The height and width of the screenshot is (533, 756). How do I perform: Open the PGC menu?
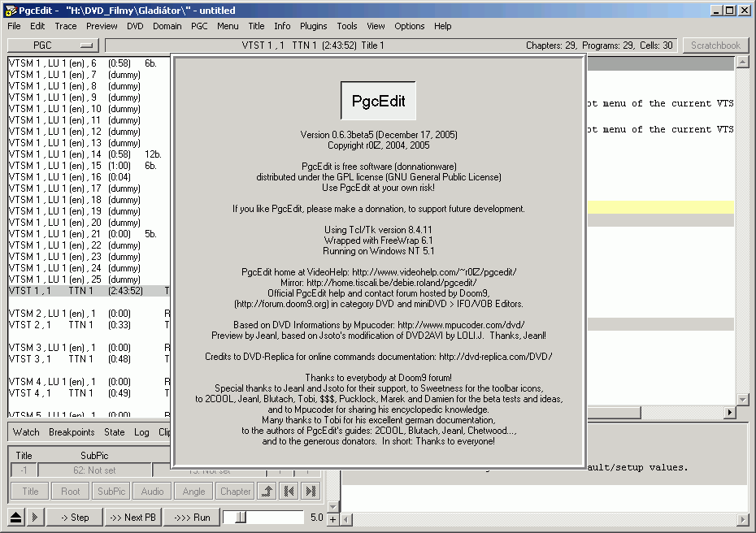click(x=199, y=26)
